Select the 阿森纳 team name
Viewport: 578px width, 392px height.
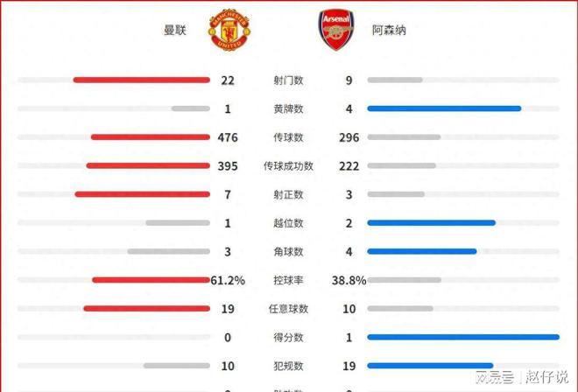tap(389, 31)
